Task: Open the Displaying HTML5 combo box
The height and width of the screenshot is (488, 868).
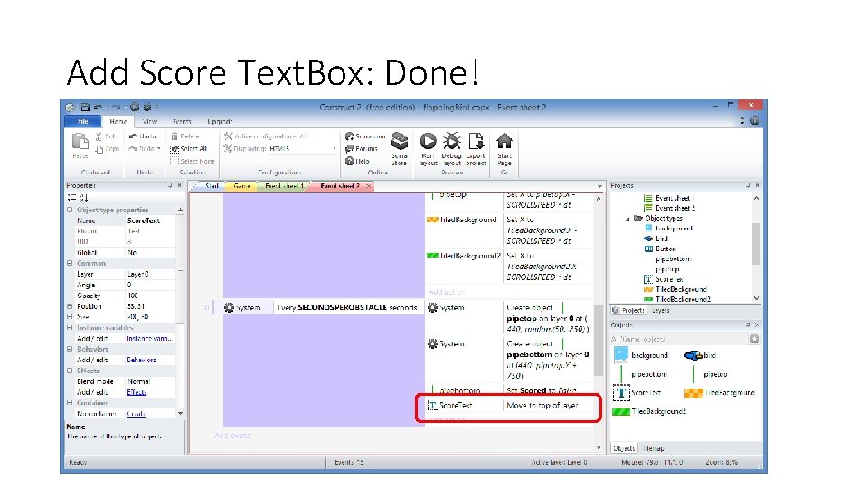Action: click(302, 149)
